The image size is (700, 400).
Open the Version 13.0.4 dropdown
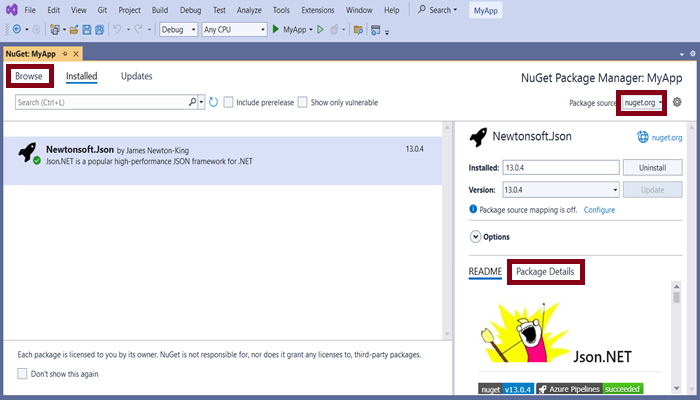pos(561,190)
